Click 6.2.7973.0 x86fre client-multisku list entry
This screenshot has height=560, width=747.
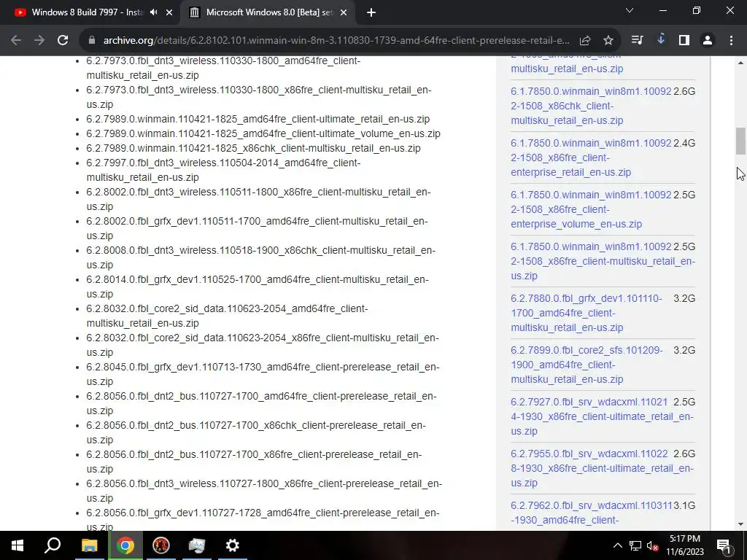[x=259, y=97]
